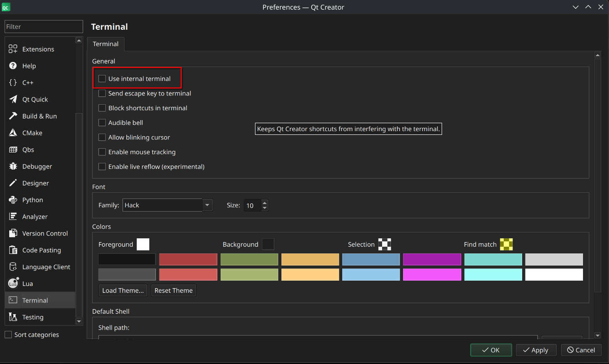The height and width of the screenshot is (364, 609).
Task: Confirm with the OK button
Action: [491, 350]
